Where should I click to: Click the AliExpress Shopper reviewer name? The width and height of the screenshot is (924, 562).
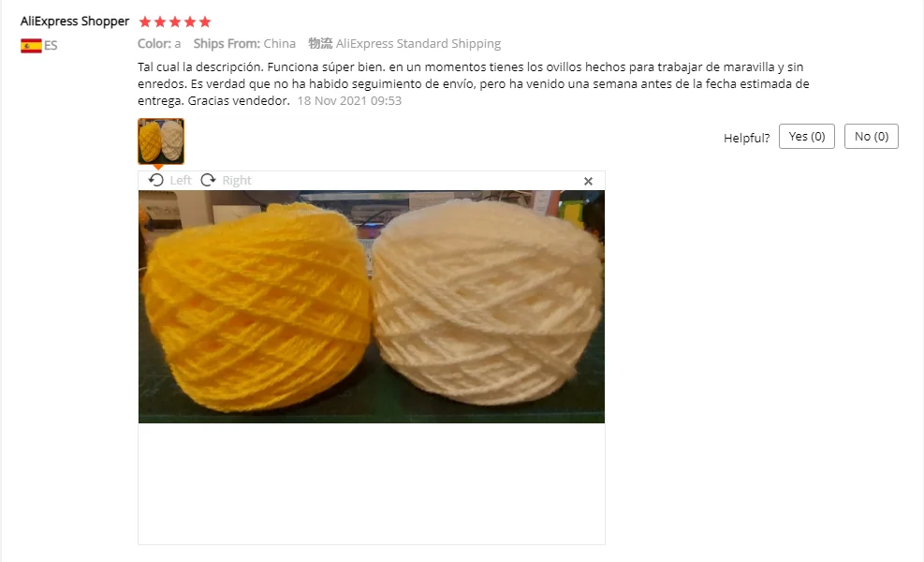tap(75, 22)
